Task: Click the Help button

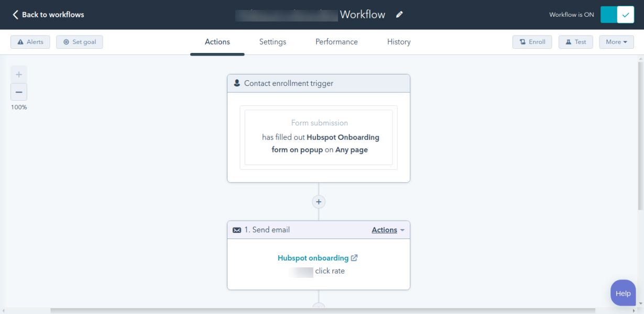Action: pos(623,293)
